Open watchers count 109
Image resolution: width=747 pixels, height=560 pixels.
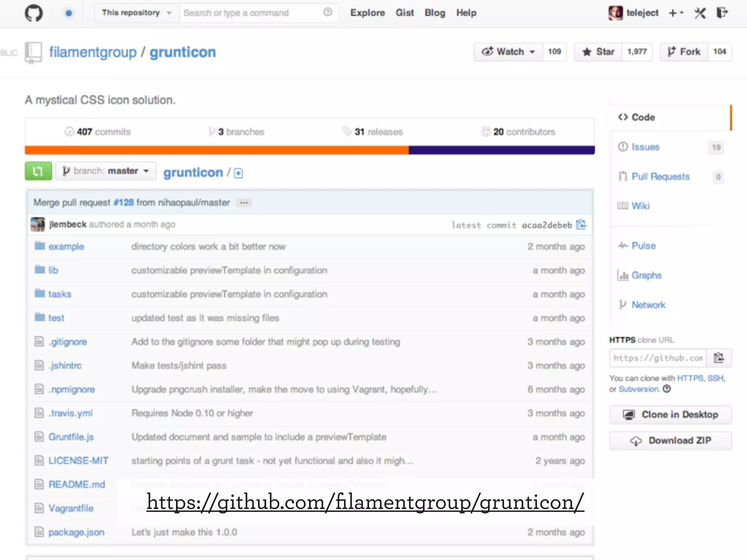(554, 52)
